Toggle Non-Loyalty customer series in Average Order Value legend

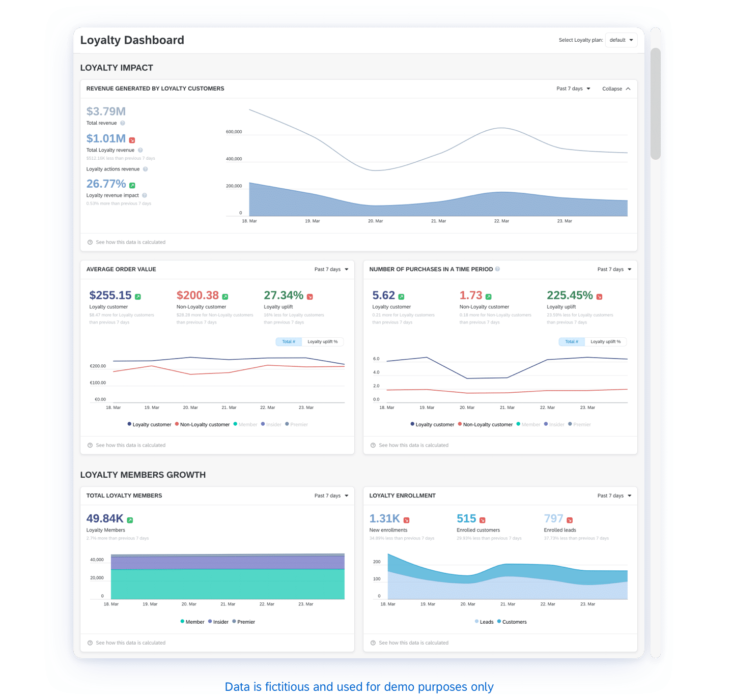tap(202, 424)
